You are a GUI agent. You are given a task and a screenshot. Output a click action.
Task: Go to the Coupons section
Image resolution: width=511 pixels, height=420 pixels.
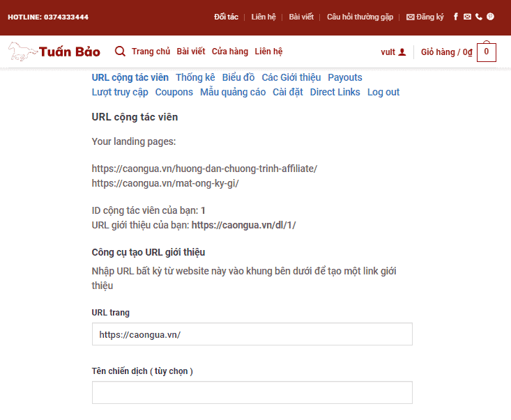[x=174, y=92]
